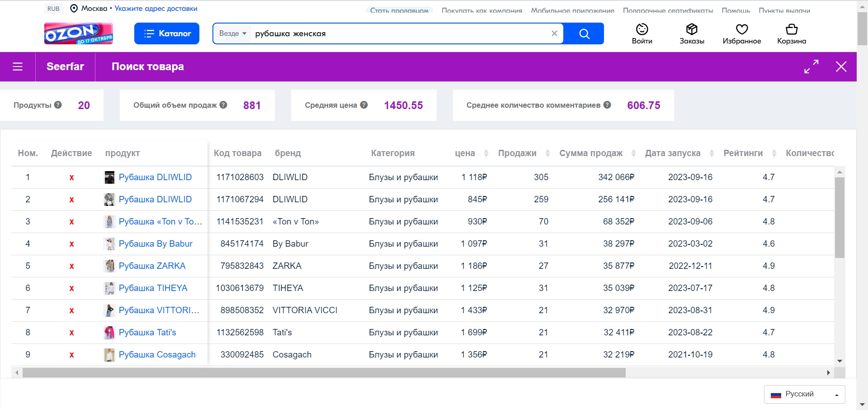This screenshot has width=868, height=410.
Task: Select product code 1171028603
Action: click(240, 177)
